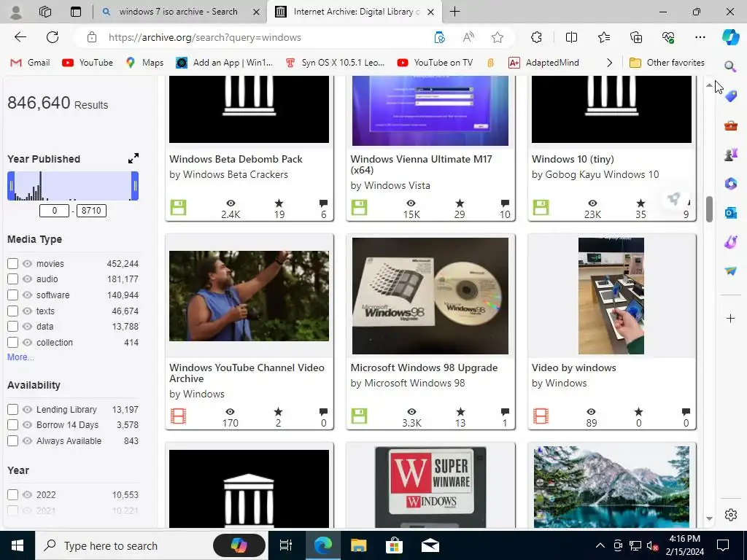The image size is (747, 560).
Task: Click the year minimum field 0
Action: 54,211
